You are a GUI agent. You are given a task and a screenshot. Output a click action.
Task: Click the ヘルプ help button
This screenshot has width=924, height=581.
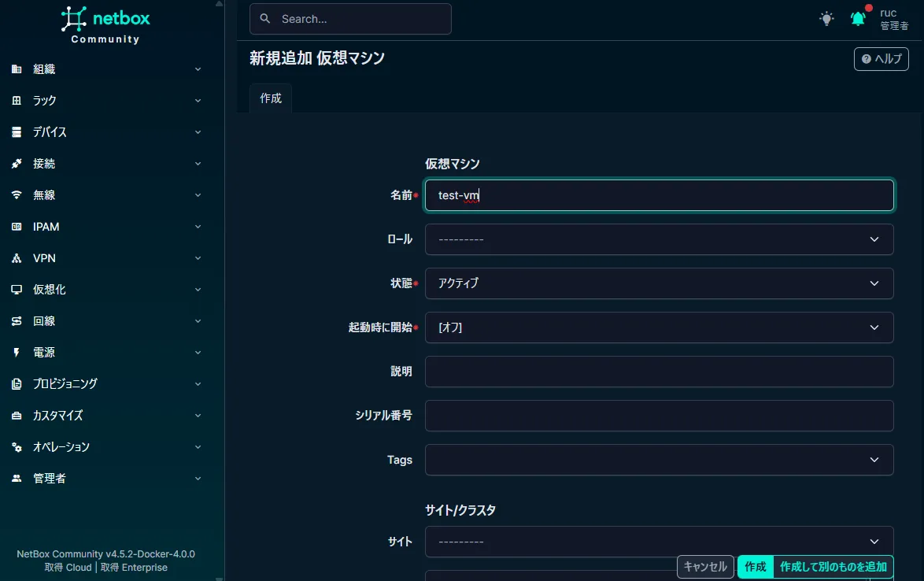pos(881,59)
